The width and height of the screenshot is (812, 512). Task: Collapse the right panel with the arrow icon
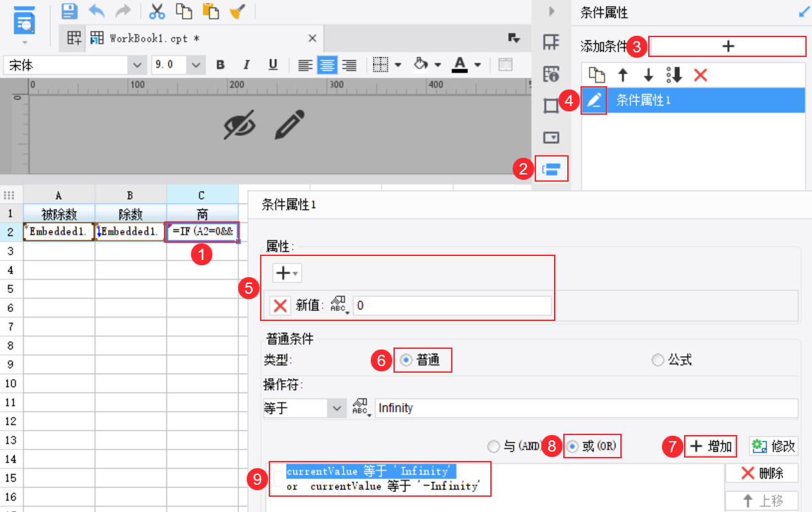click(x=551, y=11)
